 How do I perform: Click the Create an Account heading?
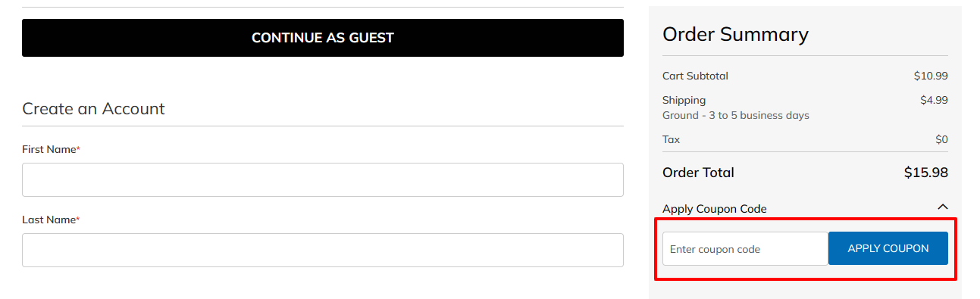tap(93, 109)
